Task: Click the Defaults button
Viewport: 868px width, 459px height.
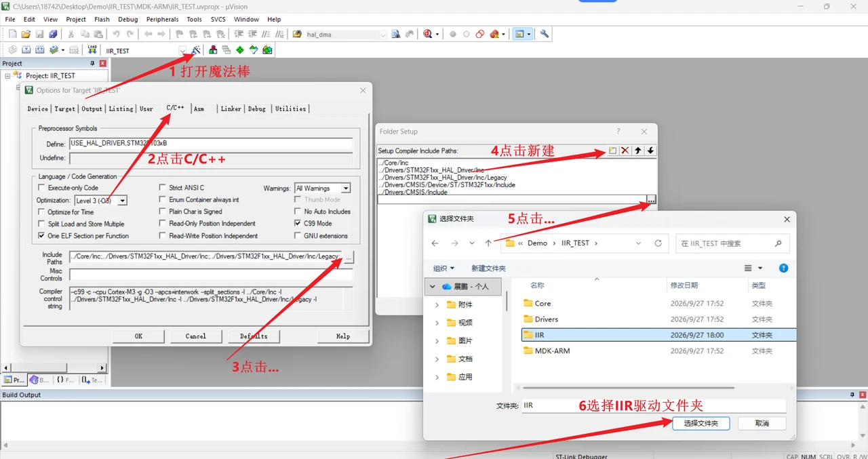Action: tap(254, 336)
